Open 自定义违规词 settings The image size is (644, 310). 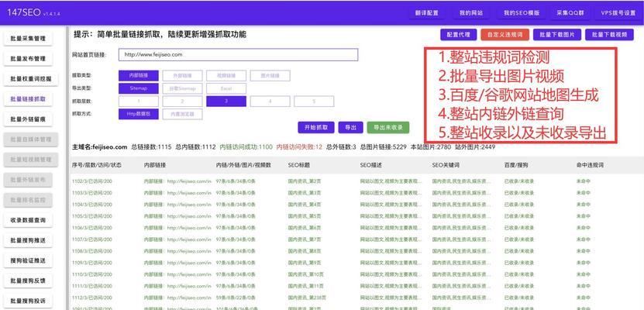click(x=505, y=35)
